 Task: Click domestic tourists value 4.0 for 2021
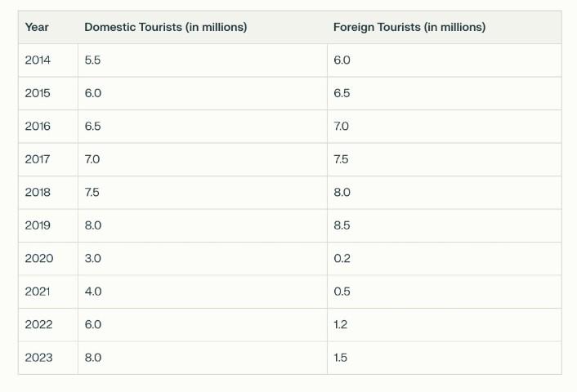(x=92, y=292)
